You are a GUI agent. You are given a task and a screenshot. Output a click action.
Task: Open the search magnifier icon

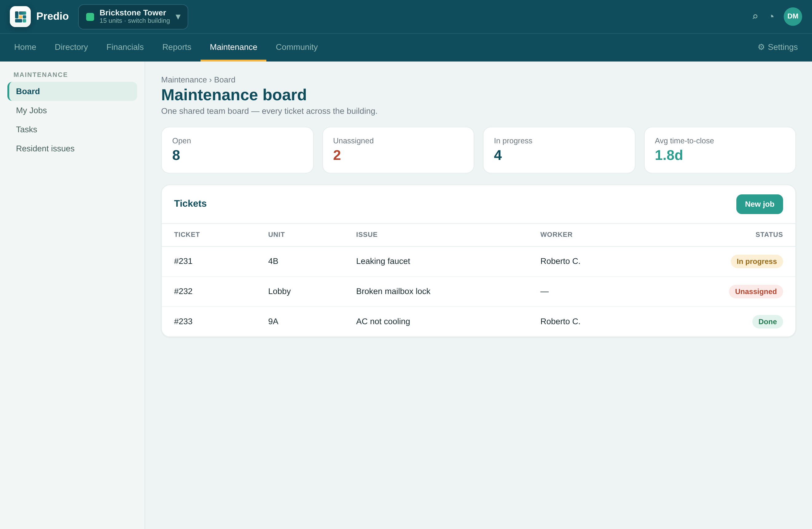755,16
